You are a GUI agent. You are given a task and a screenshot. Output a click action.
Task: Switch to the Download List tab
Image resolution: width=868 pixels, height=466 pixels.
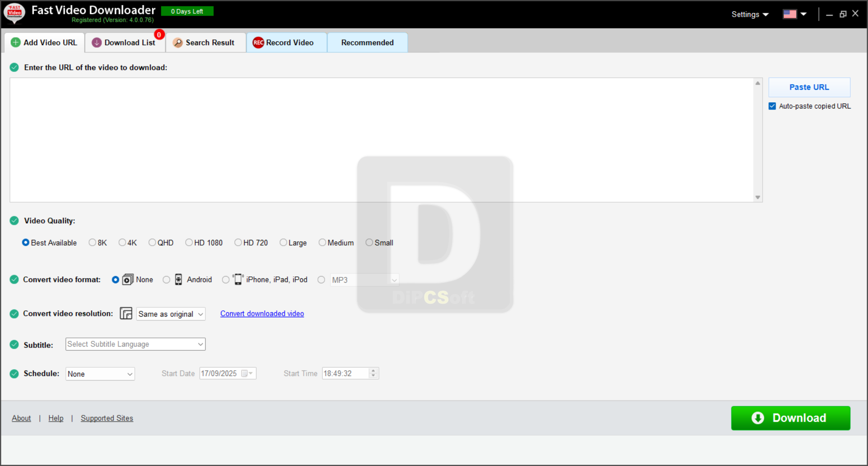[x=125, y=43]
